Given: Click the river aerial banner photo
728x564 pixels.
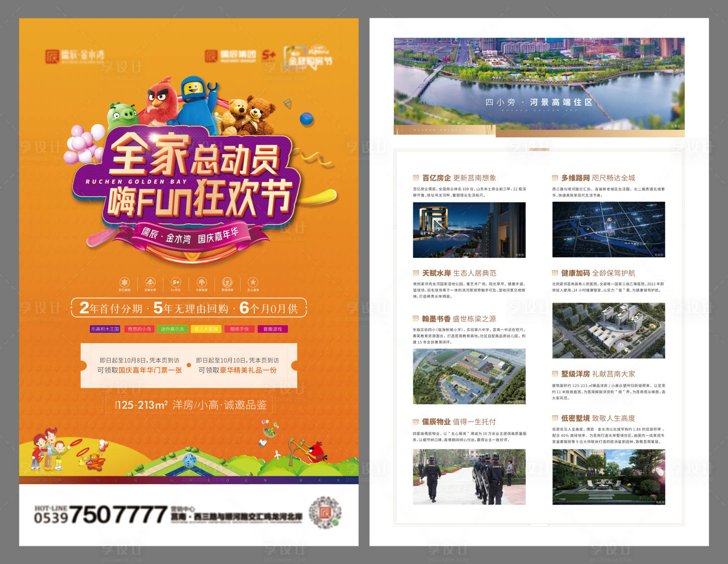Looking at the screenshot, I should [x=539, y=84].
